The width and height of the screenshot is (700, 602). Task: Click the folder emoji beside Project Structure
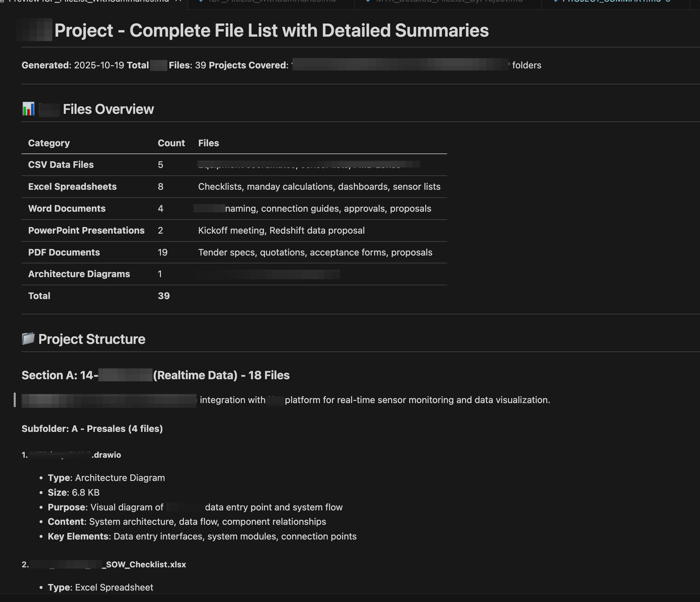pyautogui.click(x=28, y=339)
